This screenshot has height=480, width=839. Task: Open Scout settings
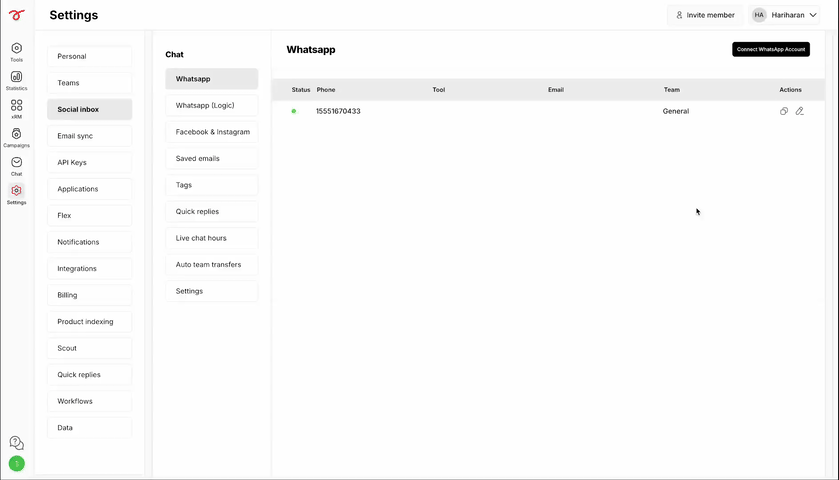click(x=89, y=348)
